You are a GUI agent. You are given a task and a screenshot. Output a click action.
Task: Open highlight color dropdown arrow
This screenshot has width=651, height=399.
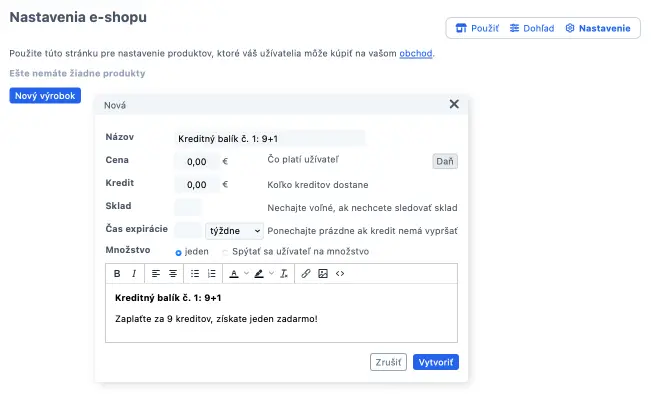pos(272,273)
